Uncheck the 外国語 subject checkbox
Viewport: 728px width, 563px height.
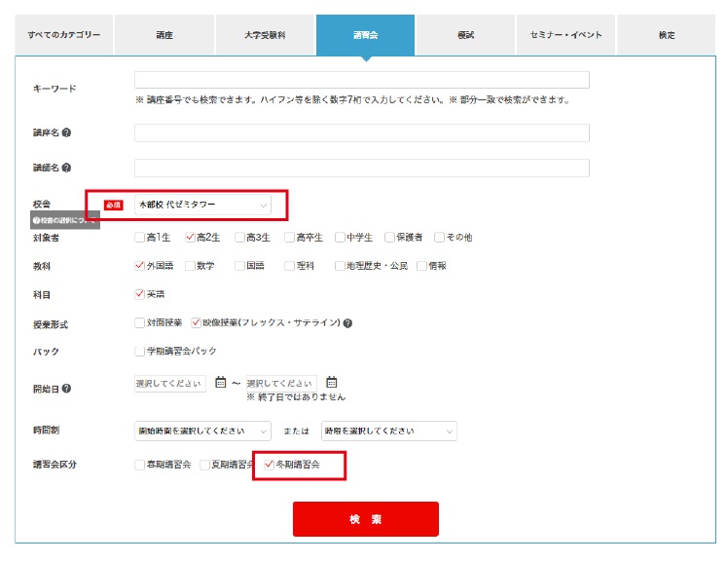click(139, 265)
